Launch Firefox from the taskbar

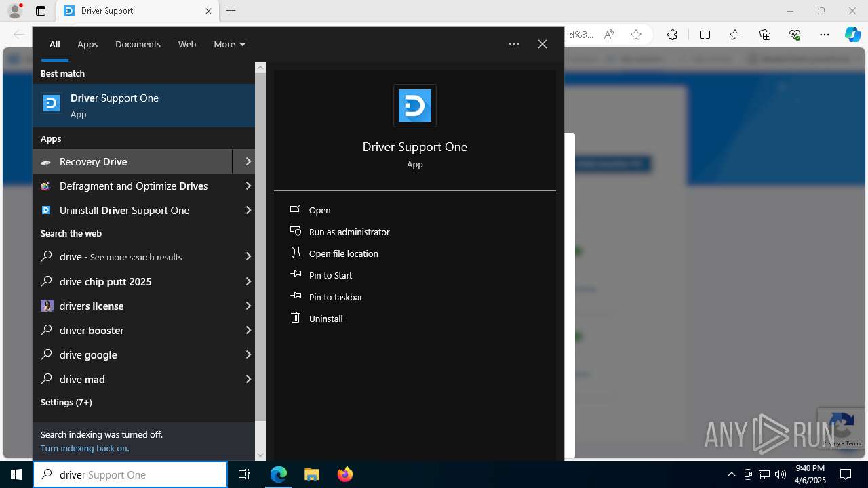click(344, 474)
